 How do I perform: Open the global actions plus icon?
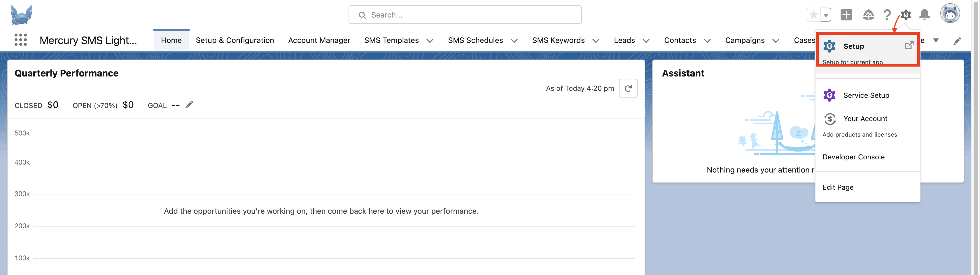(846, 15)
